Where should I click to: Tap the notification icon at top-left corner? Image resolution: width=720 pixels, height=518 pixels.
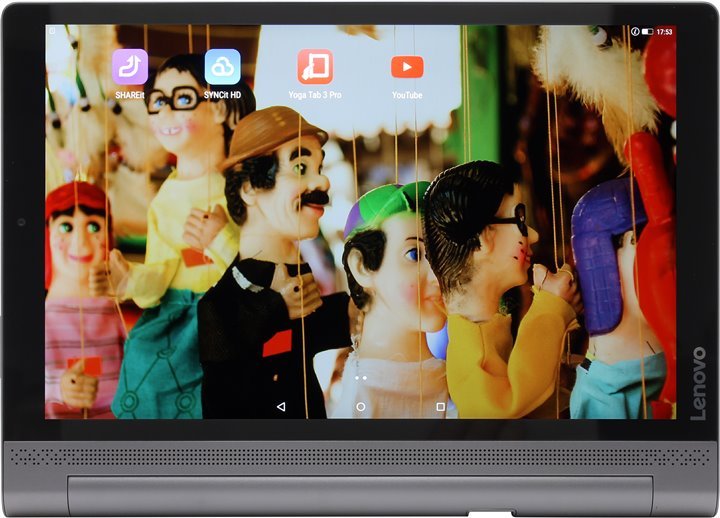pos(52,32)
